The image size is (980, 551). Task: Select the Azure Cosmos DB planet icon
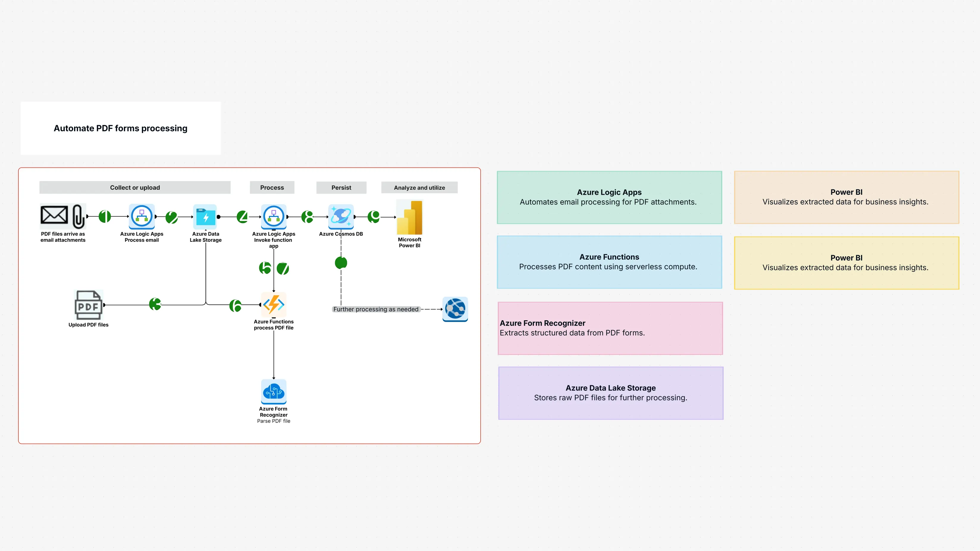(341, 217)
